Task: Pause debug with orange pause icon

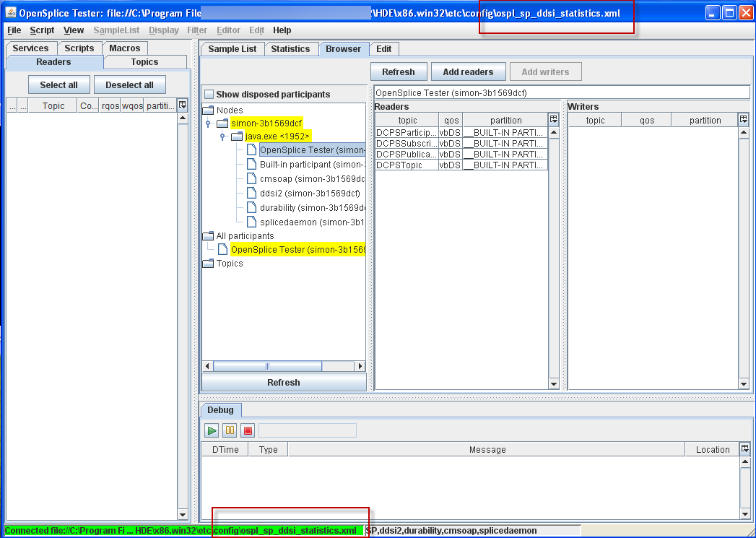Action: click(230, 430)
